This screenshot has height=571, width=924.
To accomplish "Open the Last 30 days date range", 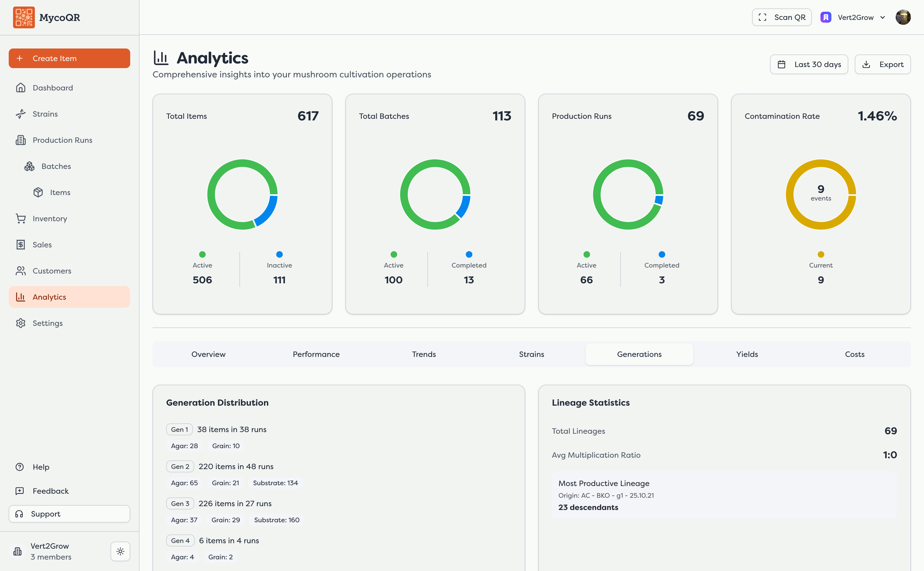I will coord(809,65).
